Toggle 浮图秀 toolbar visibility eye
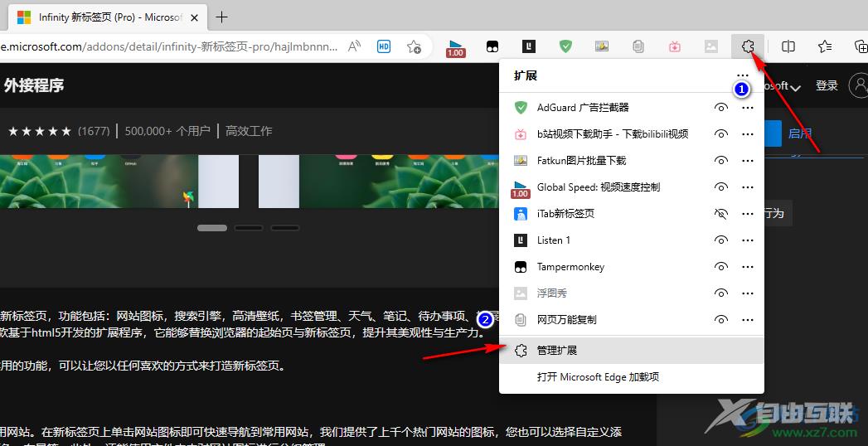Screen dimensions: 868x446 point(720,293)
